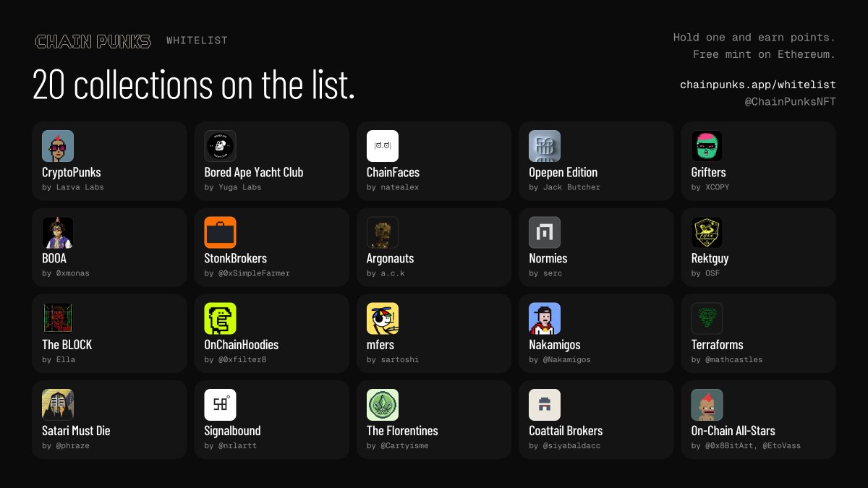The height and width of the screenshot is (488, 868).
Task: Click the On-Chain All-Stars title
Action: click(733, 431)
